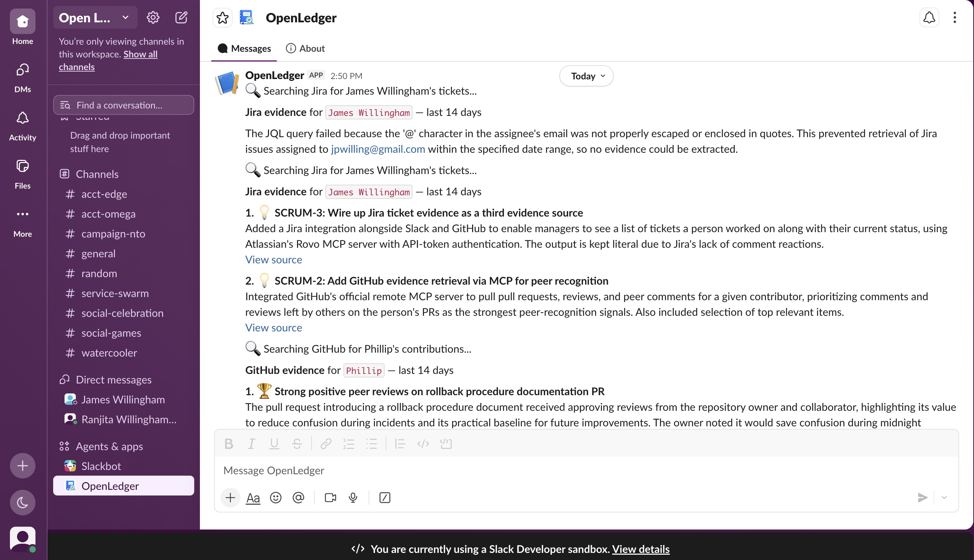Open the user profile avatar menu

23,539
